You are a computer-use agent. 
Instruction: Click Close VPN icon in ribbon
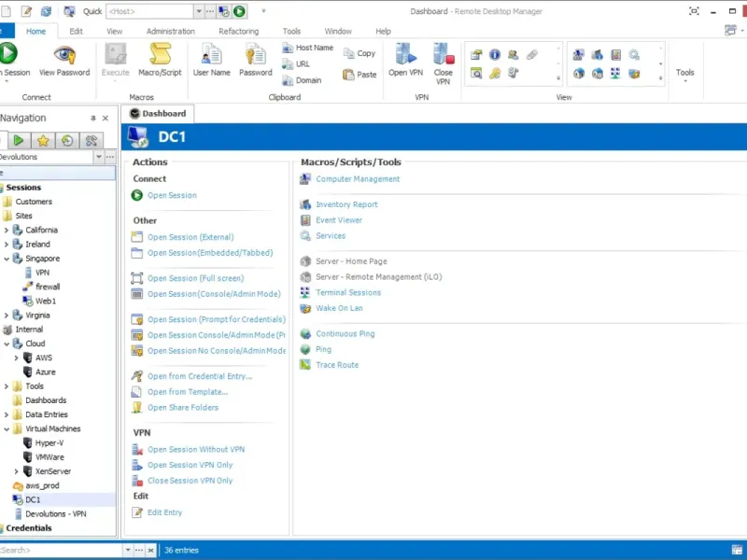click(x=443, y=53)
